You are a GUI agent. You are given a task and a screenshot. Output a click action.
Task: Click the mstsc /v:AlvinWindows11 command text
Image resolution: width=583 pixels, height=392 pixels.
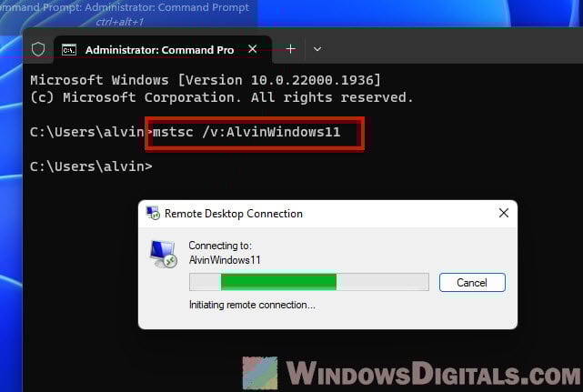tap(246, 132)
